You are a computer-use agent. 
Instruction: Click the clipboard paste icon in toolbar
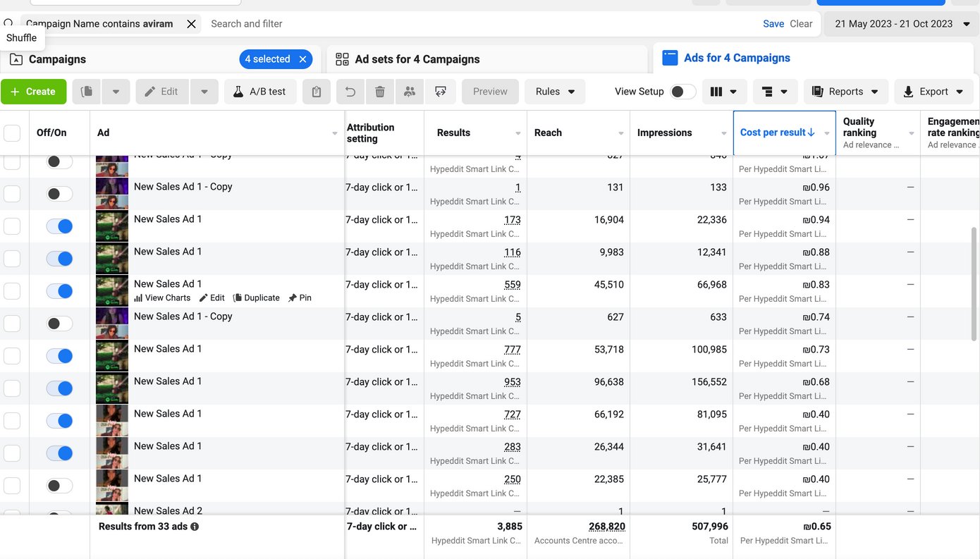[x=317, y=92]
